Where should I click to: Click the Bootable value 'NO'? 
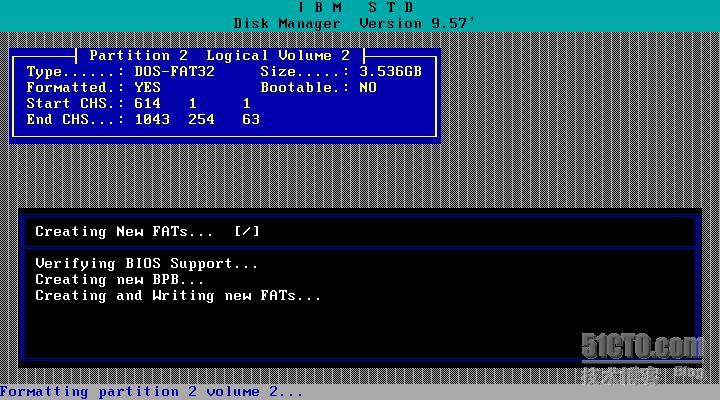[368, 87]
